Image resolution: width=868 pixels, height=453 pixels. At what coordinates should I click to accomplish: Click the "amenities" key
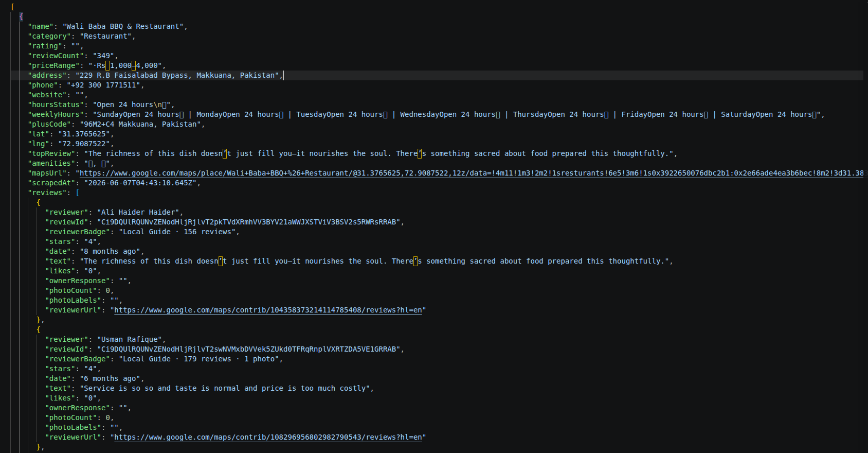click(52, 163)
